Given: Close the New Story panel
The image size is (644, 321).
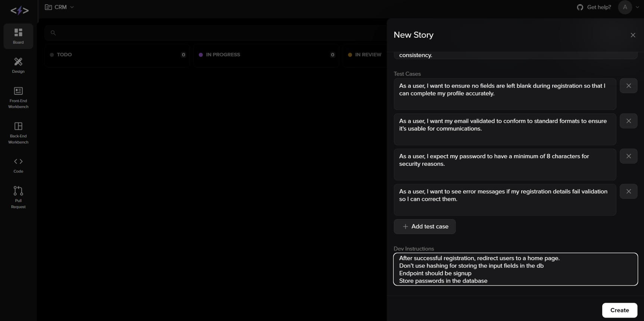Looking at the screenshot, I should [x=633, y=35].
